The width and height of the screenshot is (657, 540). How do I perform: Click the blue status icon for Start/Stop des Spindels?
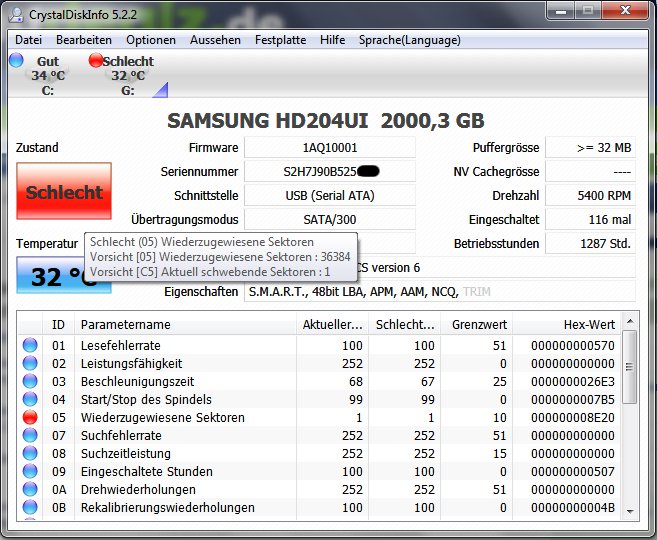(x=30, y=399)
